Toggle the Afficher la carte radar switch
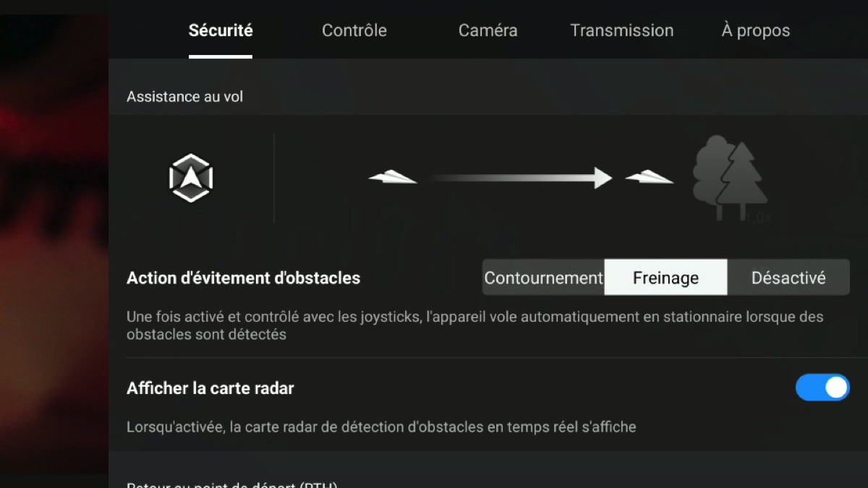Screen dimensions: 868x488 pos(822,388)
